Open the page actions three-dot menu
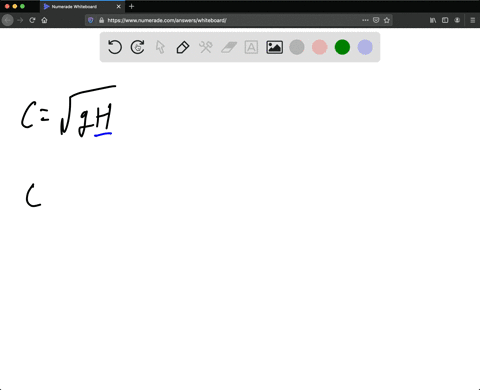This screenshot has width=480, height=390. tap(365, 20)
